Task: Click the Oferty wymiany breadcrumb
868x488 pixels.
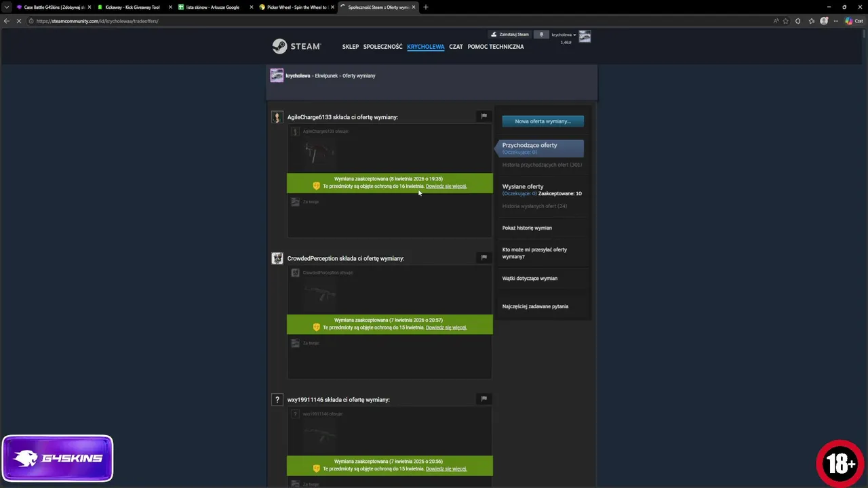Action: coord(359,76)
